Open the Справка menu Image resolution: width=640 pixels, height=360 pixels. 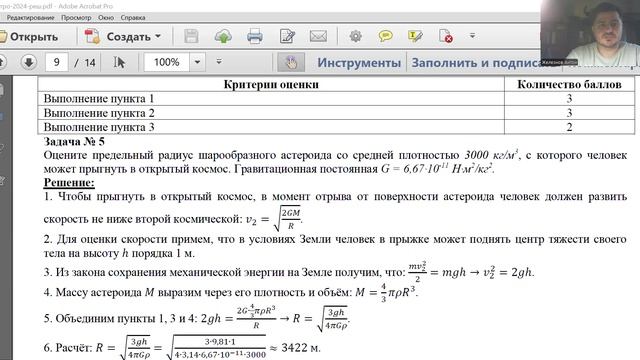pos(133,18)
